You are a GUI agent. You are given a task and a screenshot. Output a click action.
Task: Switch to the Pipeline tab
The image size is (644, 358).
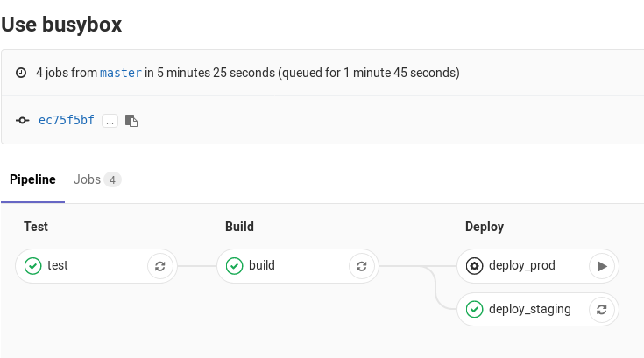coord(32,180)
